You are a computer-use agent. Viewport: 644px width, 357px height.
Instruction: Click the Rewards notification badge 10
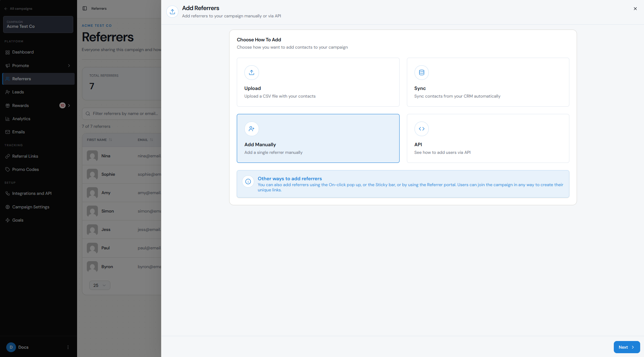62,106
